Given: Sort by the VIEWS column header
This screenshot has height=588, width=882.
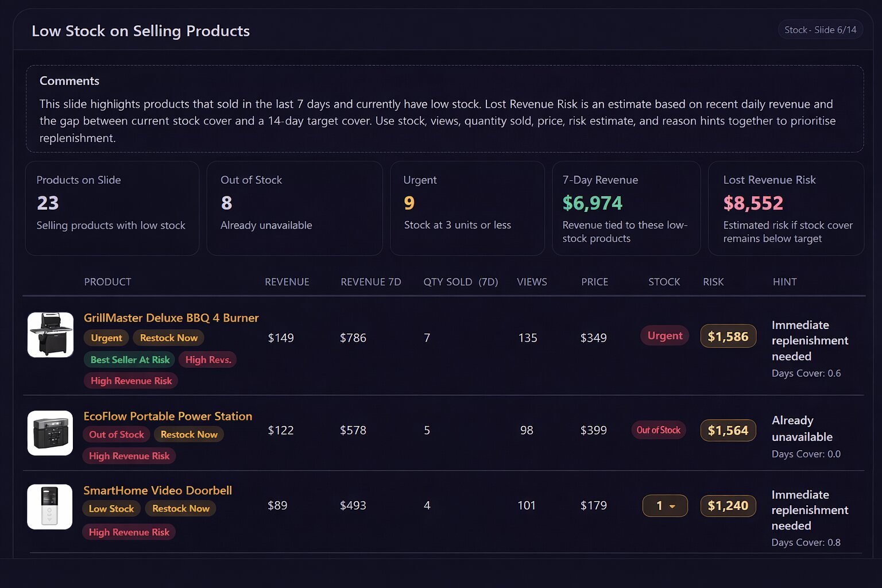Looking at the screenshot, I should [x=532, y=282].
